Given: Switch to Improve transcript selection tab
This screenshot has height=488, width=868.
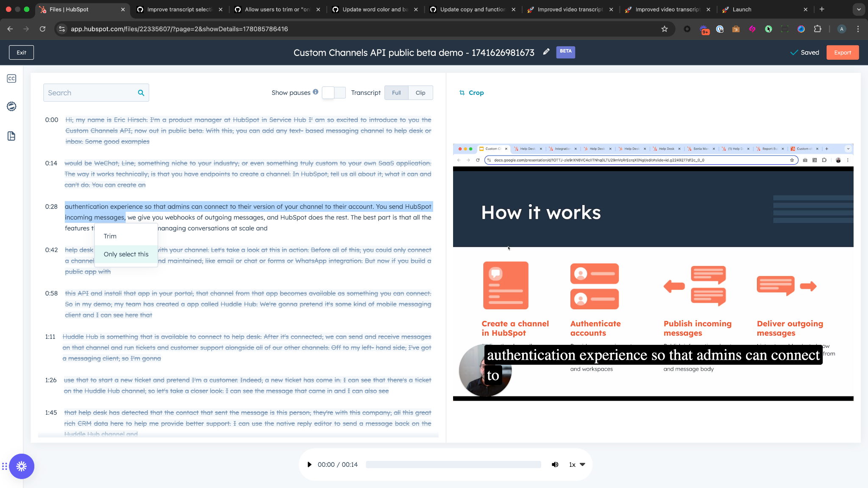Looking at the screenshot, I should point(179,9).
